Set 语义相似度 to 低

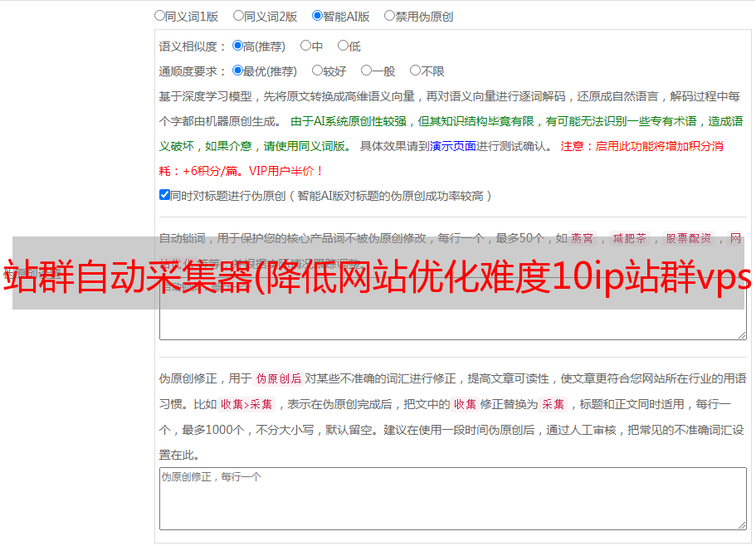(343, 46)
